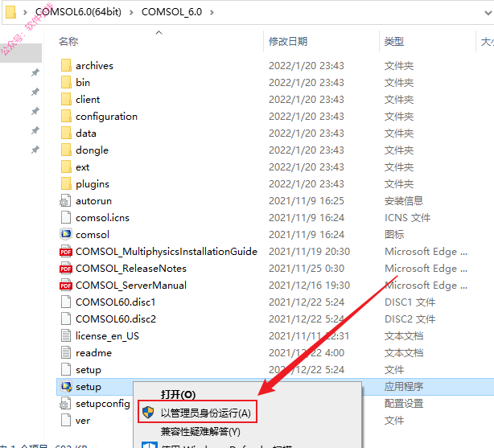The width and height of the screenshot is (494, 448).
Task: Click the bin folder icon
Action: click(66, 83)
